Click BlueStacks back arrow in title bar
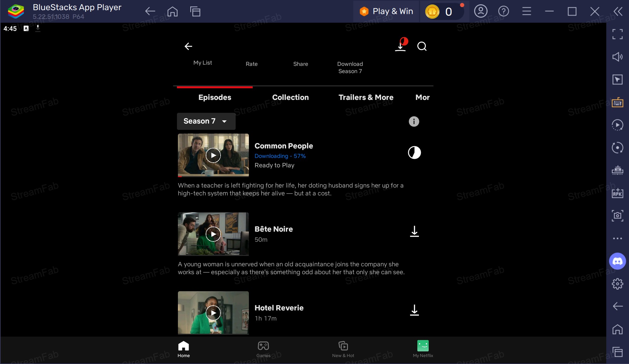 (x=150, y=12)
